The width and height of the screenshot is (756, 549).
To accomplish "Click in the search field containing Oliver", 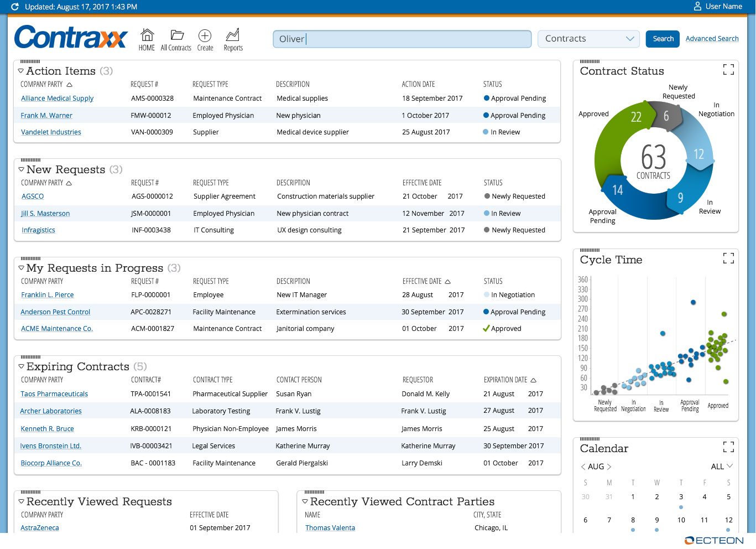I will tap(402, 39).
